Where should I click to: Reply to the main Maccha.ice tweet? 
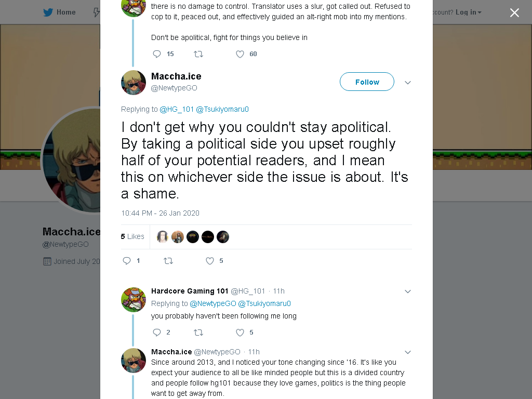point(127,261)
